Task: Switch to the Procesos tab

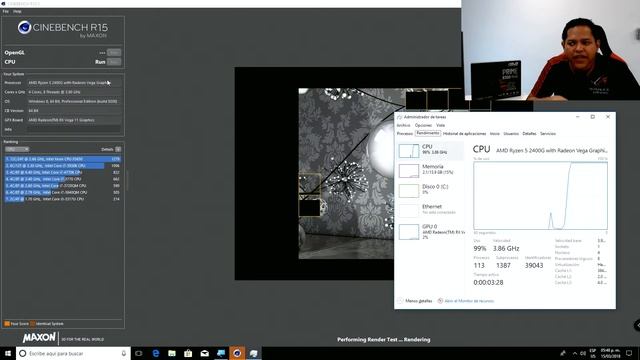Action: point(405,133)
